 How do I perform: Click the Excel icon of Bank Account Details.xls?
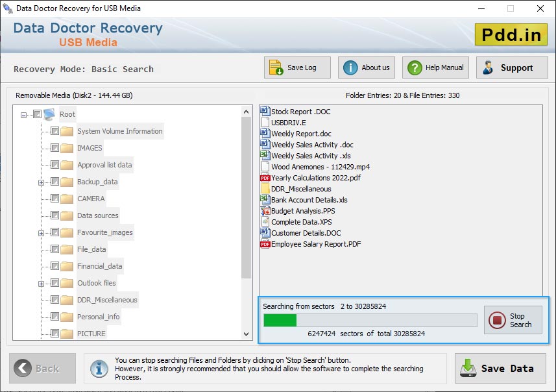coord(265,199)
